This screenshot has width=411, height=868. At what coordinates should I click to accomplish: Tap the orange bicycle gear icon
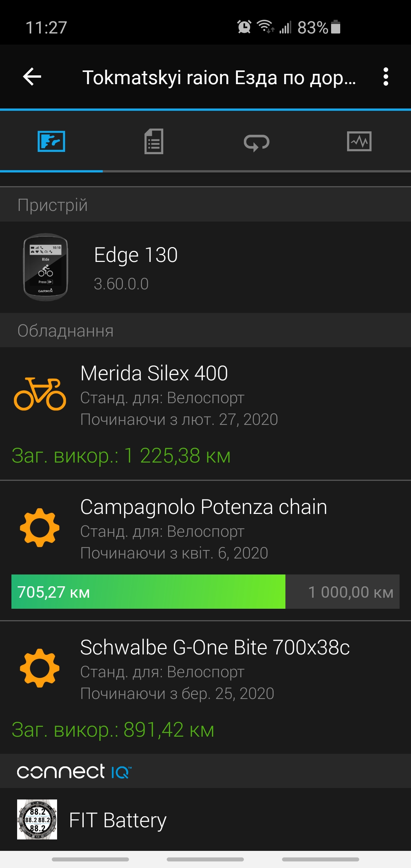tap(40, 394)
